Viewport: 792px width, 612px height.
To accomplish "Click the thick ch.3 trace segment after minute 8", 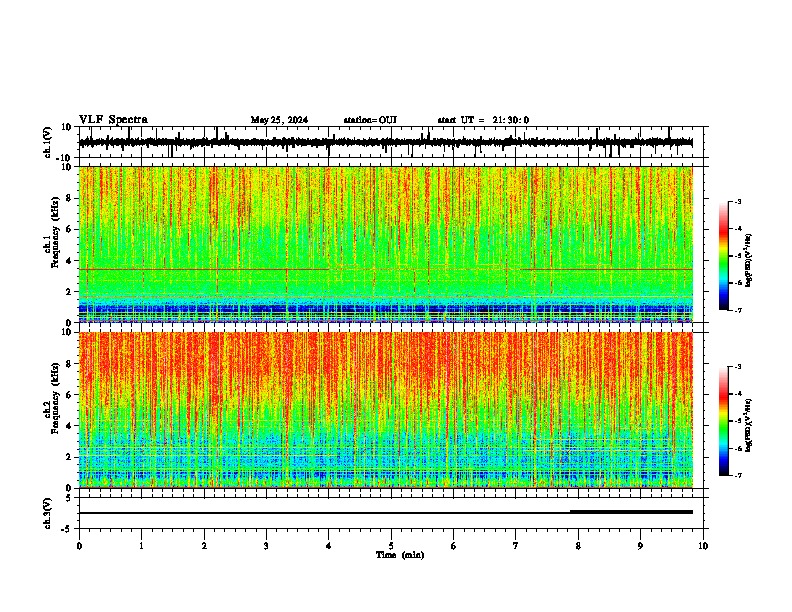I will click(x=631, y=512).
